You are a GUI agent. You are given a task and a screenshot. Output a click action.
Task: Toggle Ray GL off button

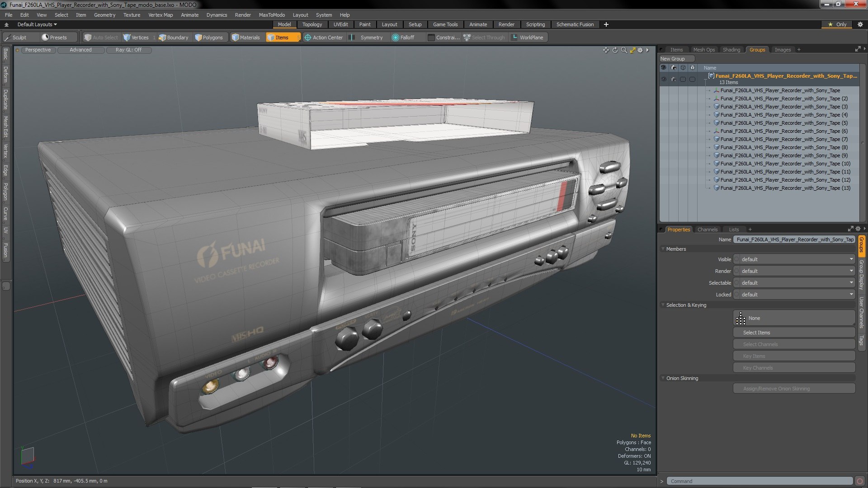click(128, 50)
